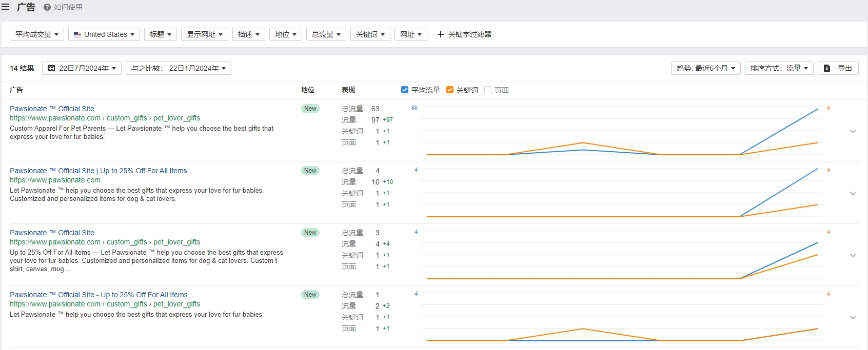Click the third ad's trend chart
This screenshot has height=350, width=868.
tap(622, 255)
